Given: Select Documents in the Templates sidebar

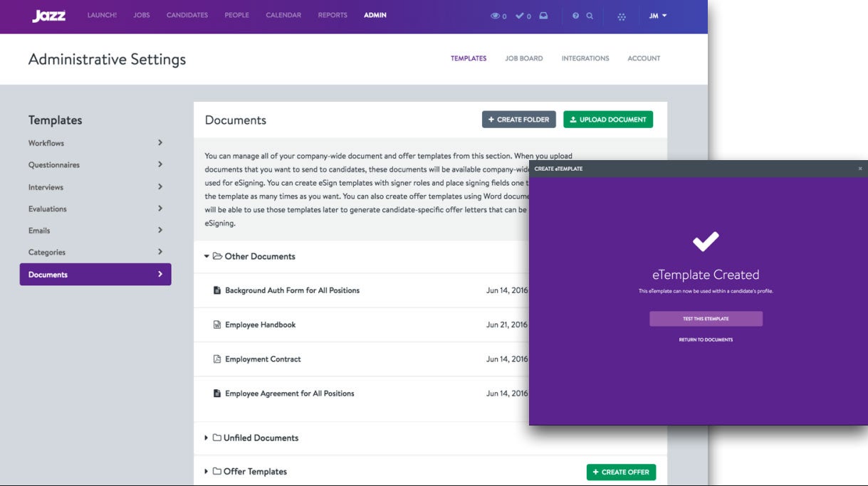Looking at the screenshot, I should tap(95, 275).
